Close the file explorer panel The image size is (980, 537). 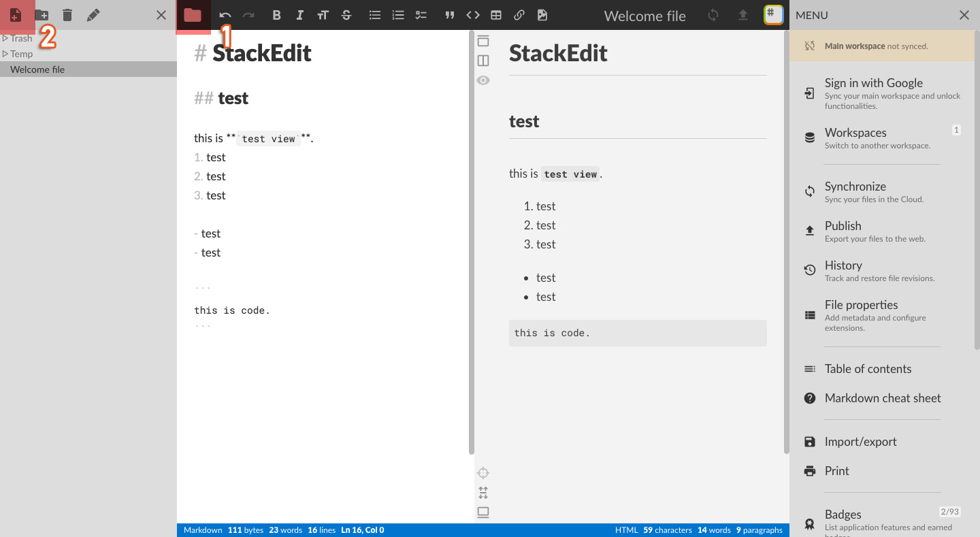pos(161,15)
